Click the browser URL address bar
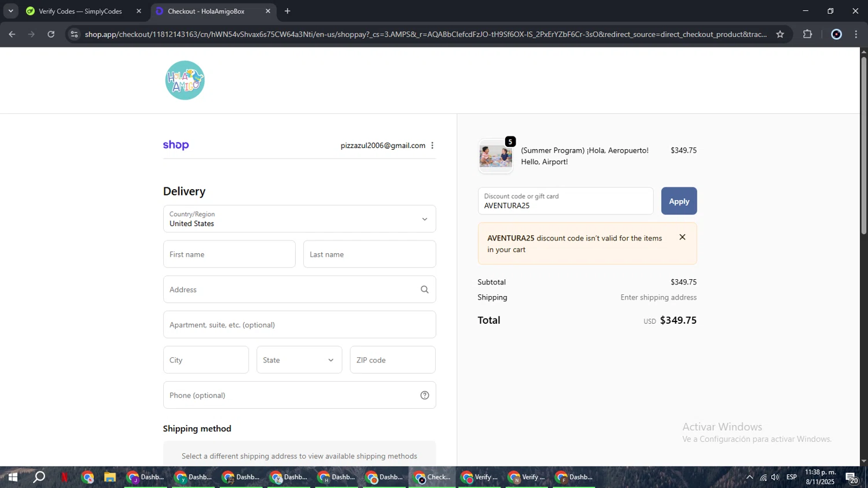 tap(425, 34)
